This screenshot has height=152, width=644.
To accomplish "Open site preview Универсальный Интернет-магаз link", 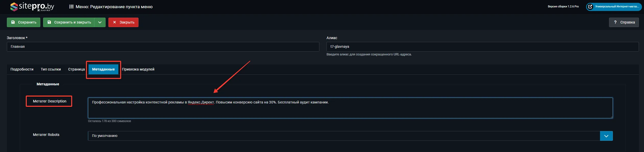I will [x=613, y=7].
